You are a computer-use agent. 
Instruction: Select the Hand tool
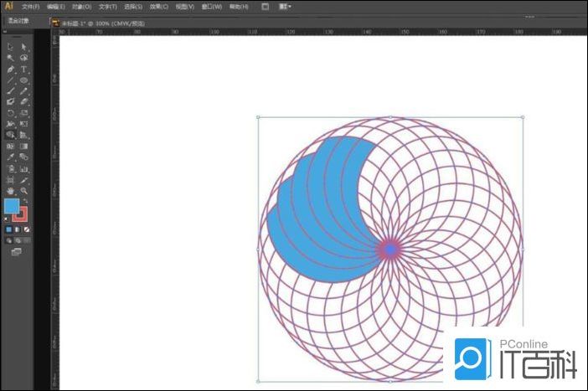(x=10, y=191)
